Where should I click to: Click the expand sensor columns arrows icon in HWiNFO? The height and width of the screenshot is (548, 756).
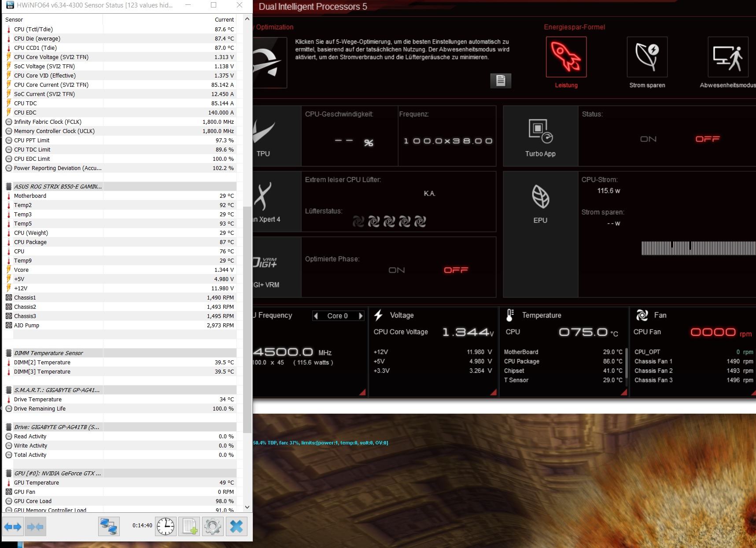pos(13,526)
